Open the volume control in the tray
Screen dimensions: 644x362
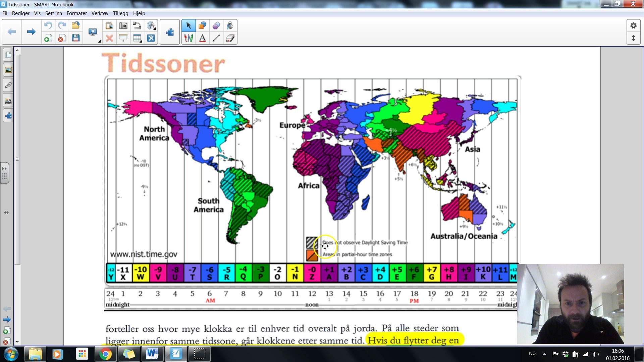(596, 354)
